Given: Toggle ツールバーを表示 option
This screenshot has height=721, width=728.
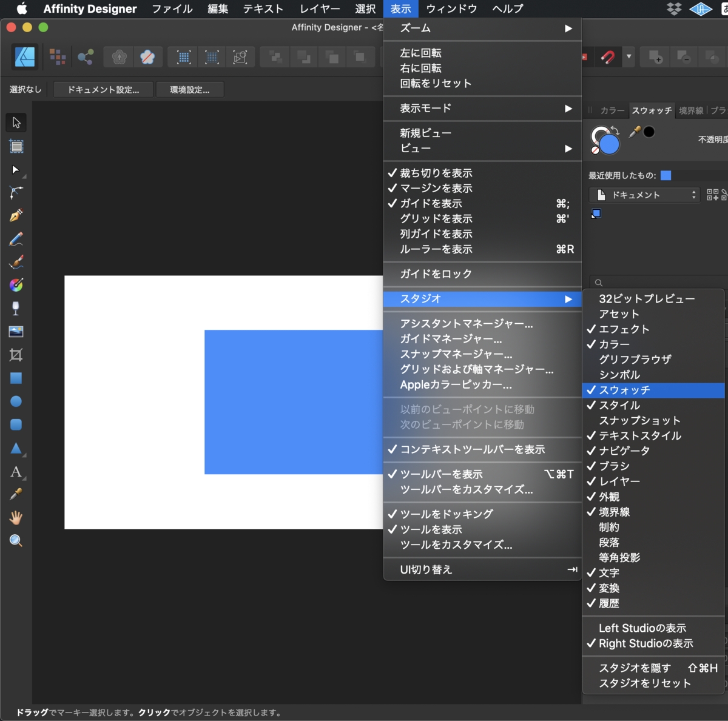Looking at the screenshot, I should click(482, 474).
